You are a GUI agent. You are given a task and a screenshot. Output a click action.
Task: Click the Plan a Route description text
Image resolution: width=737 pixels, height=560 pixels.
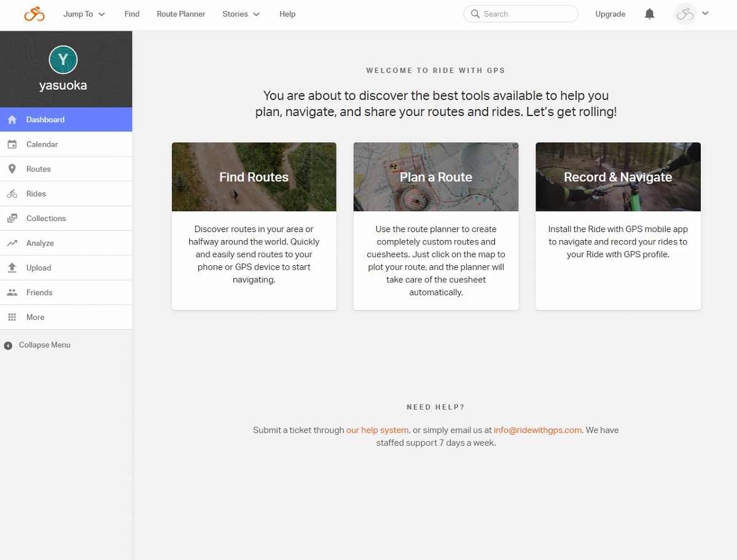click(436, 260)
